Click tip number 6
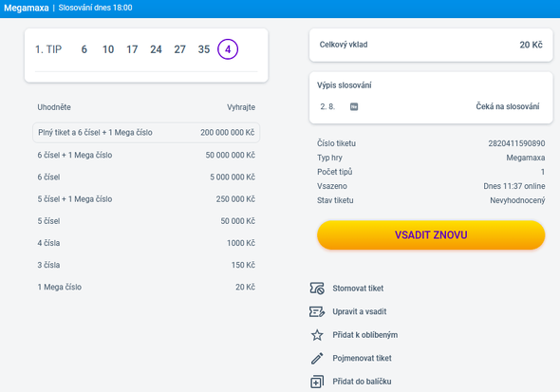560x392 pixels. point(84,49)
